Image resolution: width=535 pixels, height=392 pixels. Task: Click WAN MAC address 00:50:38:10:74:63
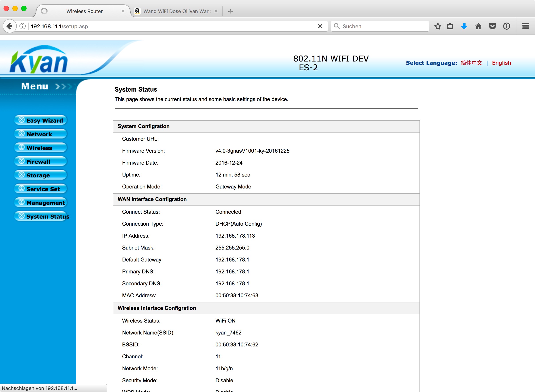coord(237,295)
